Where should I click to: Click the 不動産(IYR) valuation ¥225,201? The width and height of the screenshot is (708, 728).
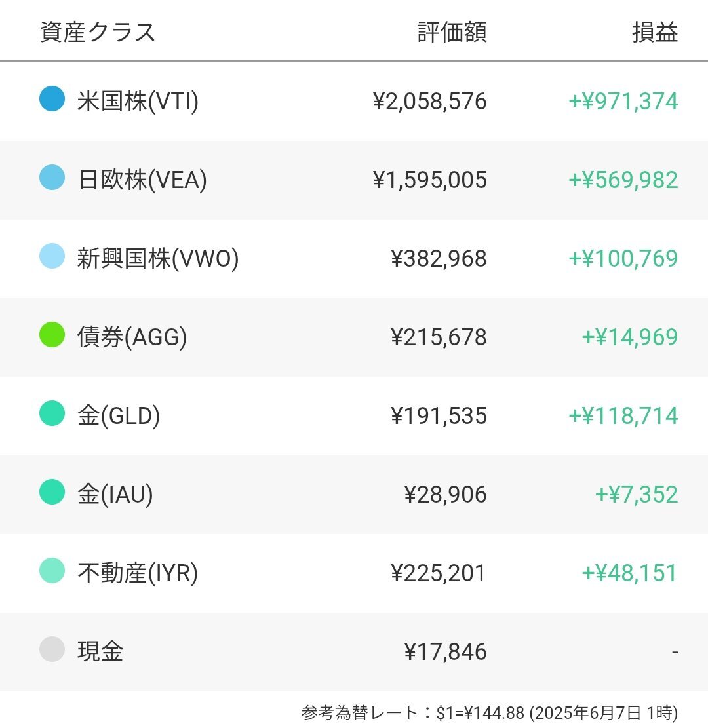click(439, 573)
